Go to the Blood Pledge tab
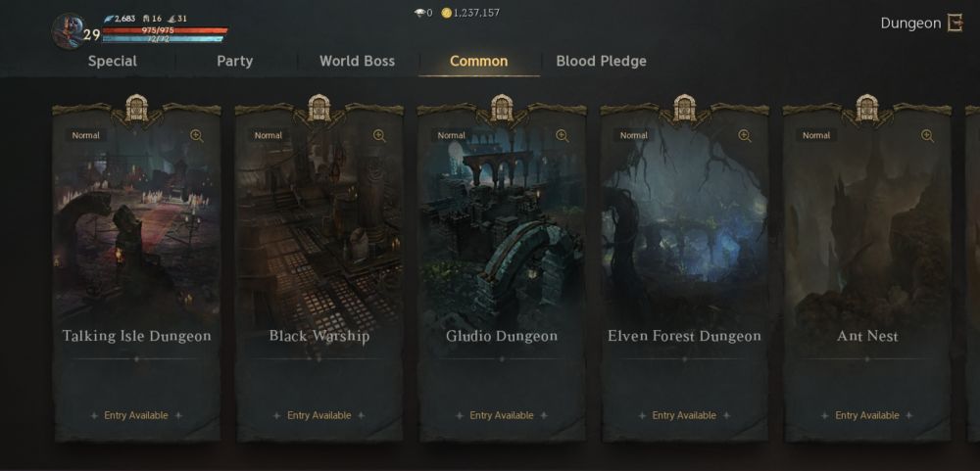980x471 pixels. pos(602,62)
